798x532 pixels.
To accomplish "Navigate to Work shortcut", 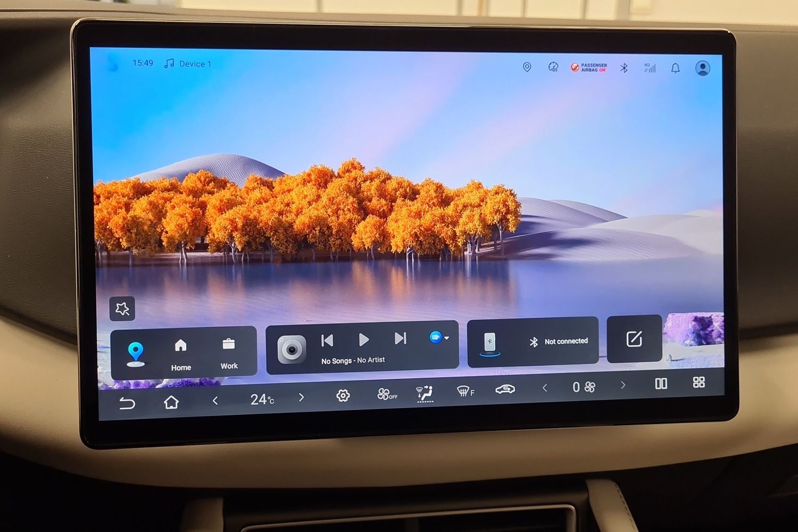I will 229,354.
